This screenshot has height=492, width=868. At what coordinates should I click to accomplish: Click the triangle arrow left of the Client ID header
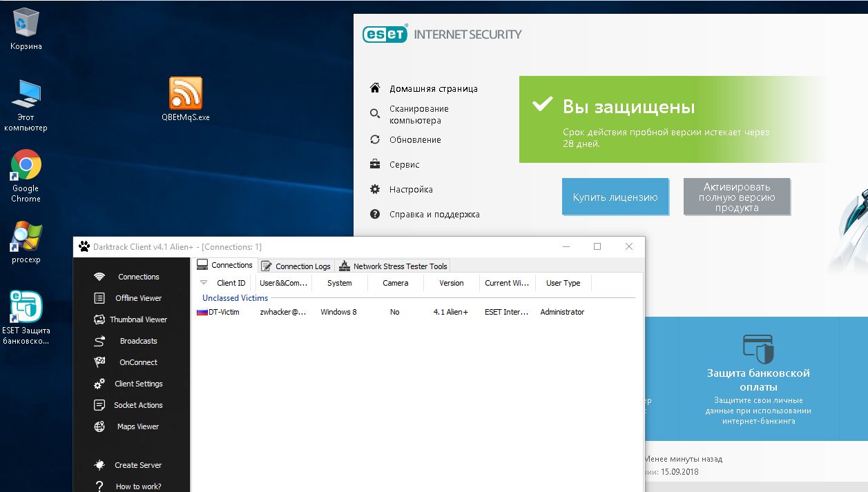204,282
